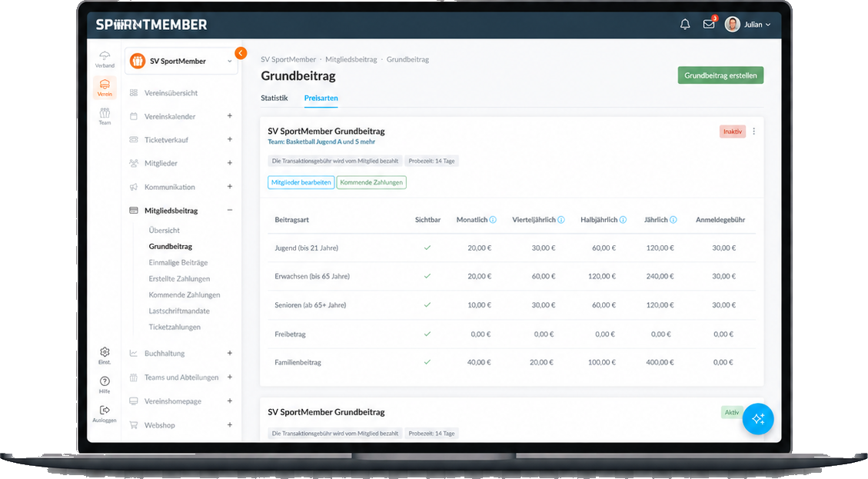The height and width of the screenshot is (479, 868).
Task: Click the Ticketverkauf ticket icon
Action: (134, 139)
